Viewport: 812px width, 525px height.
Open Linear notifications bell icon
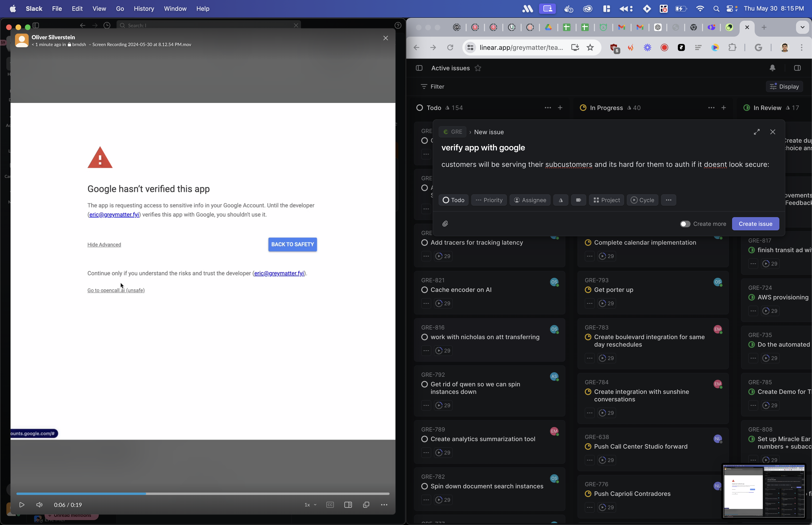point(773,68)
